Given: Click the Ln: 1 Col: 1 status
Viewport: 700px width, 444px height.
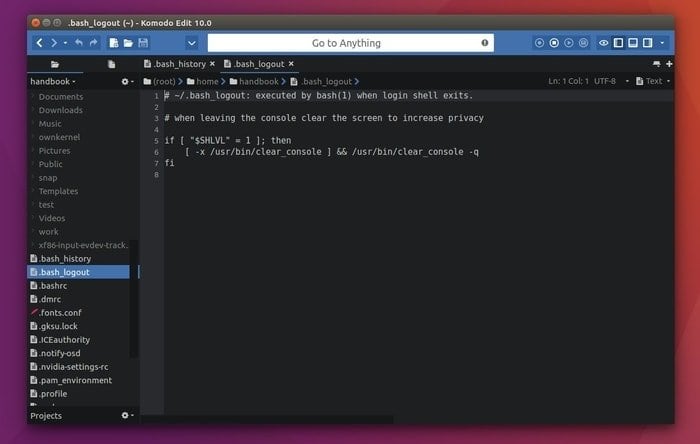Looking at the screenshot, I should 568,81.
